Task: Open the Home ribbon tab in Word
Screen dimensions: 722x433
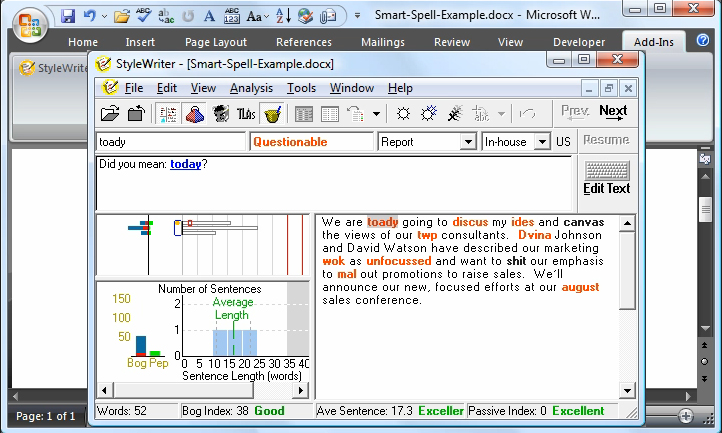Action: click(83, 42)
